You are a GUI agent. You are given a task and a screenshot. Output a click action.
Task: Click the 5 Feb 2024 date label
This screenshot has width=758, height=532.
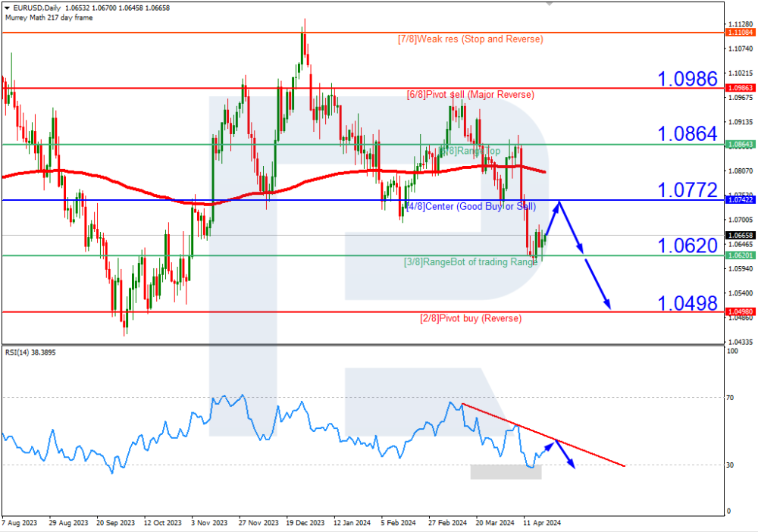[399, 523]
